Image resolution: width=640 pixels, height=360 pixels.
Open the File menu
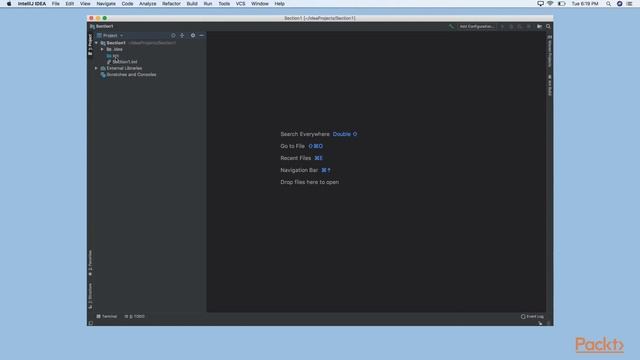(56, 4)
